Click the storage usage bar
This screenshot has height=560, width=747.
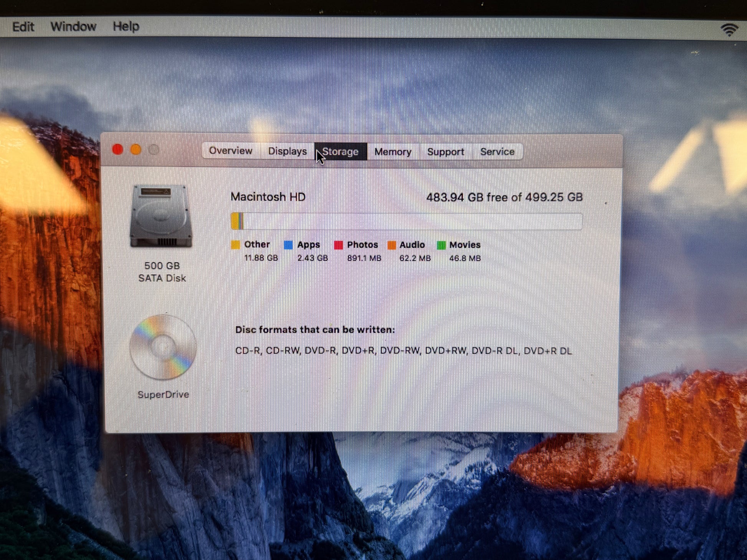point(406,221)
